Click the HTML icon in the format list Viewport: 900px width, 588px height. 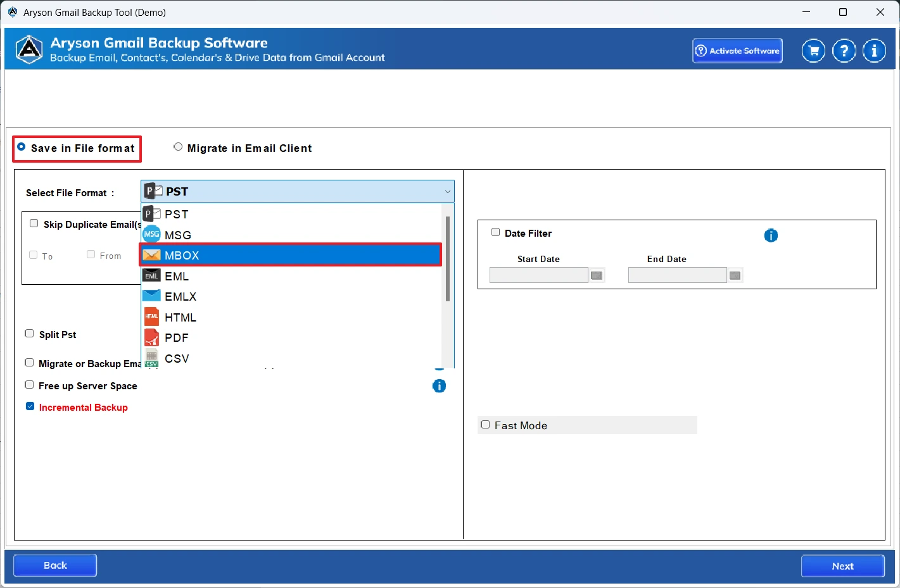[x=151, y=316]
